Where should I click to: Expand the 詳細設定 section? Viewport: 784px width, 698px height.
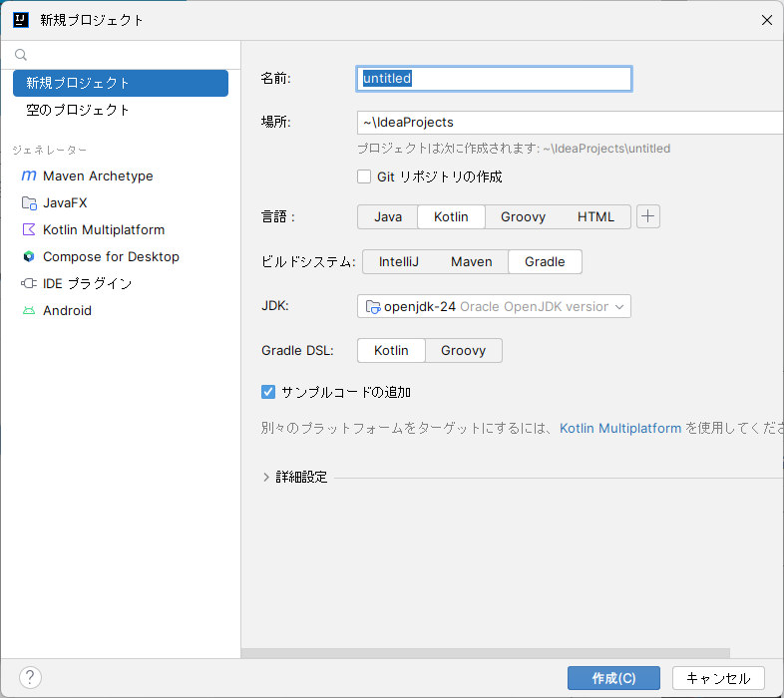pos(266,477)
